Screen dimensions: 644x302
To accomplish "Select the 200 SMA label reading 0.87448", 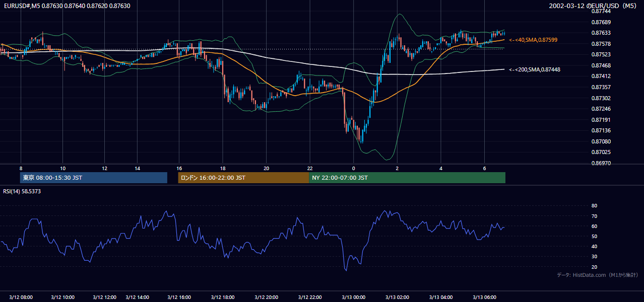I will point(535,70).
